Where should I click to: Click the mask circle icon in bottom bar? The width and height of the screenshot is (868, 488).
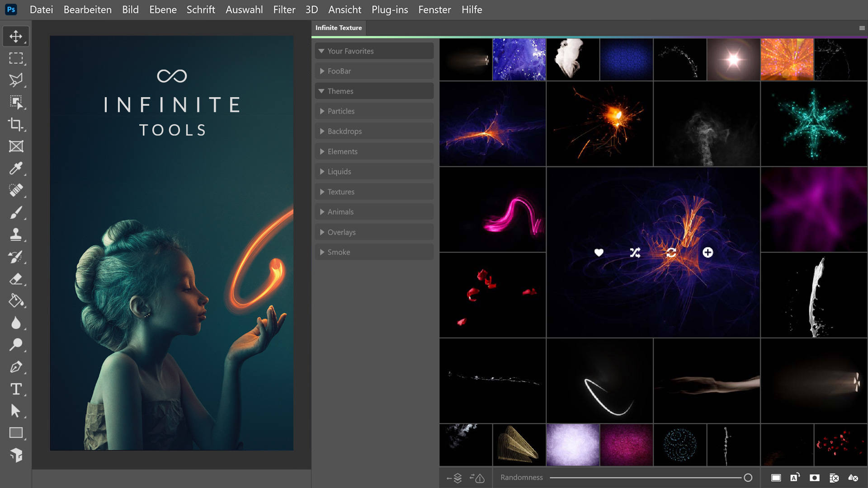tap(815, 478)
